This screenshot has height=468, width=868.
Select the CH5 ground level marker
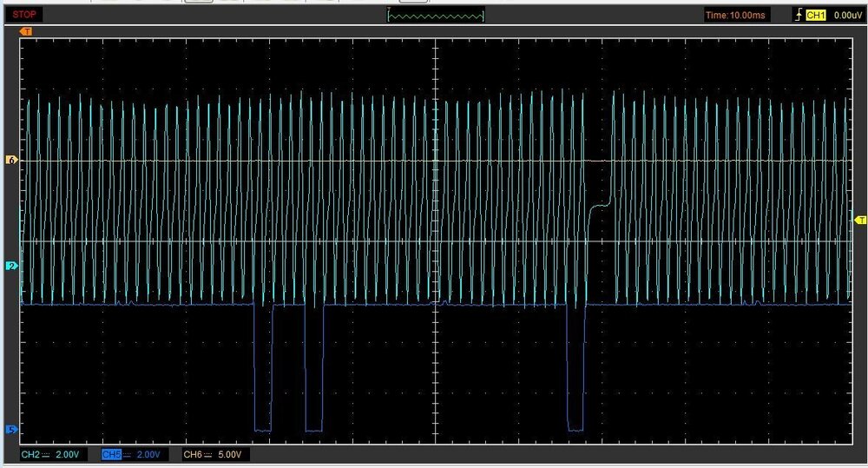[12, 429]
